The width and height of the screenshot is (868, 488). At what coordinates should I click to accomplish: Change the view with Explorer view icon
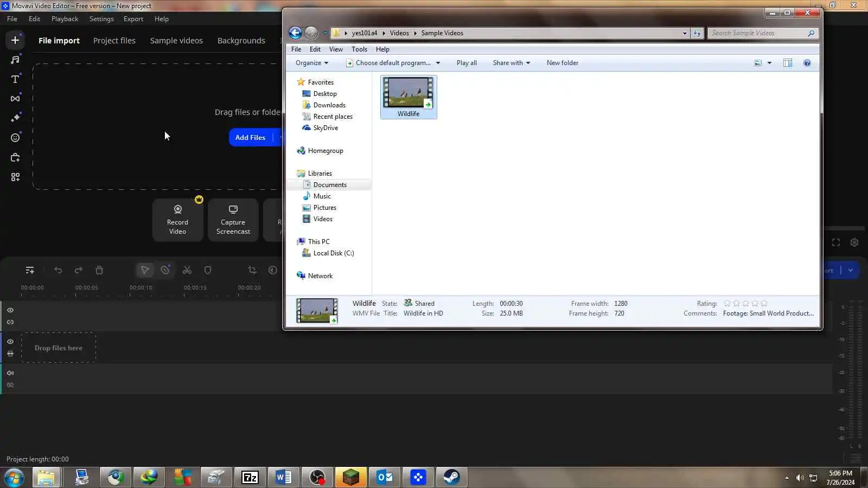(x=758, y=63)
